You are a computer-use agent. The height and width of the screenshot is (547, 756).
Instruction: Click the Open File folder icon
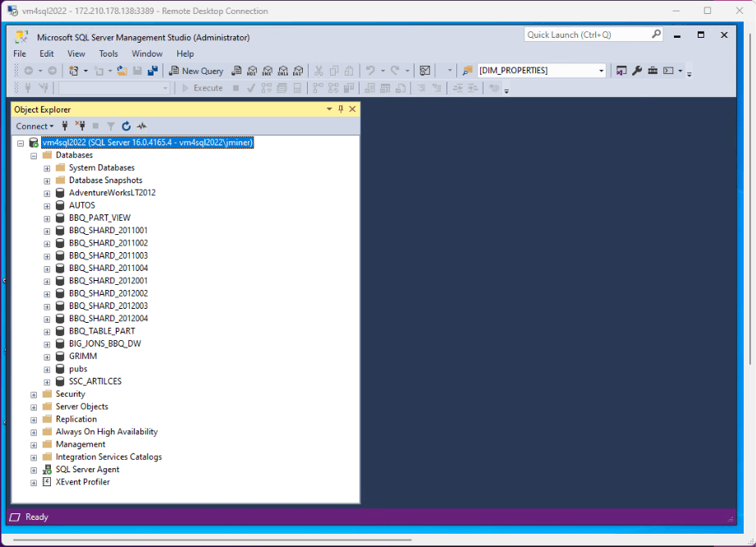pos(122,71)
